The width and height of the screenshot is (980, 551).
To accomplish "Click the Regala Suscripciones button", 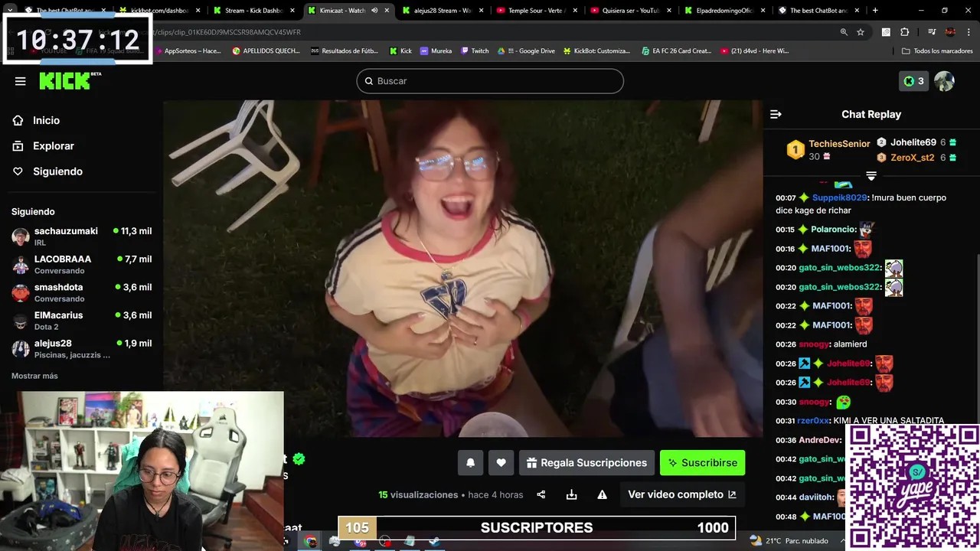I will pos(586,462).
